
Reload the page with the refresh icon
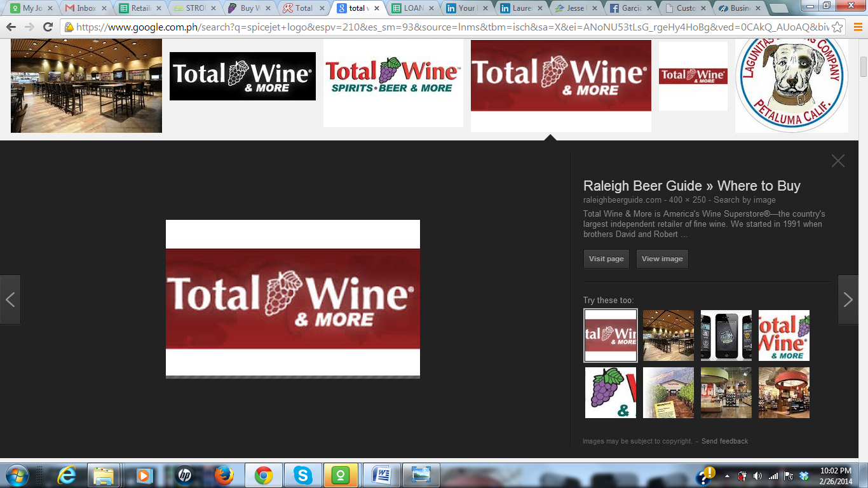(x=48, y=27)
